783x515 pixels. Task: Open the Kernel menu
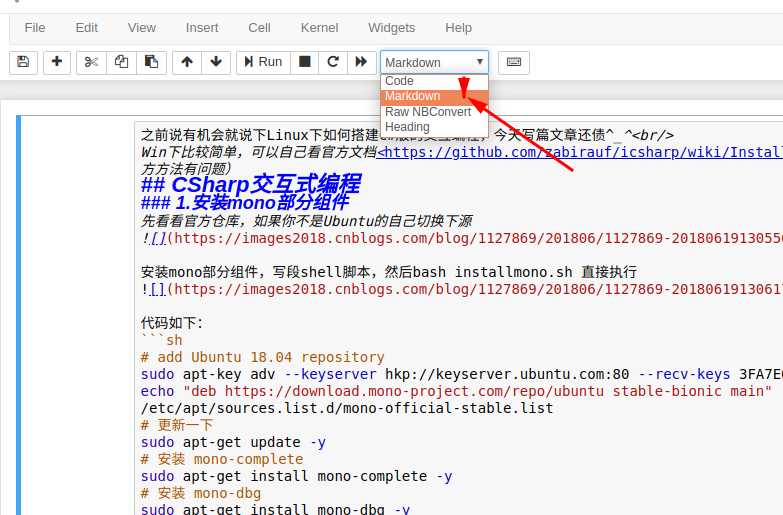319,28
